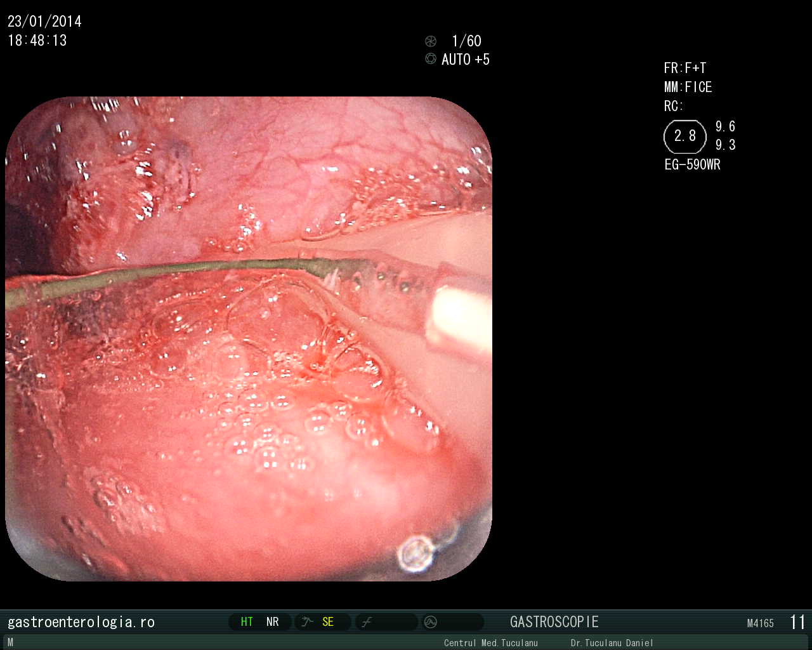Click the 1/60 shutter speed value
Screen dimensions: 812x650
[466, 41]
